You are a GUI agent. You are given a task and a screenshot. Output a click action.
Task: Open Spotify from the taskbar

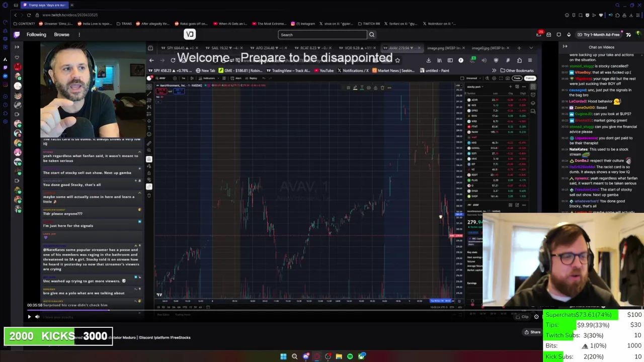coord(350,356)
